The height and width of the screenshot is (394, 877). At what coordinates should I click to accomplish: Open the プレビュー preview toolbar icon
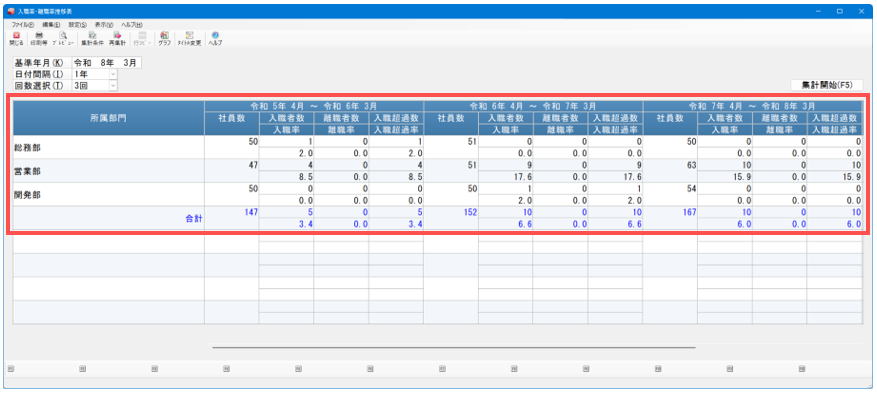point(63,38)
